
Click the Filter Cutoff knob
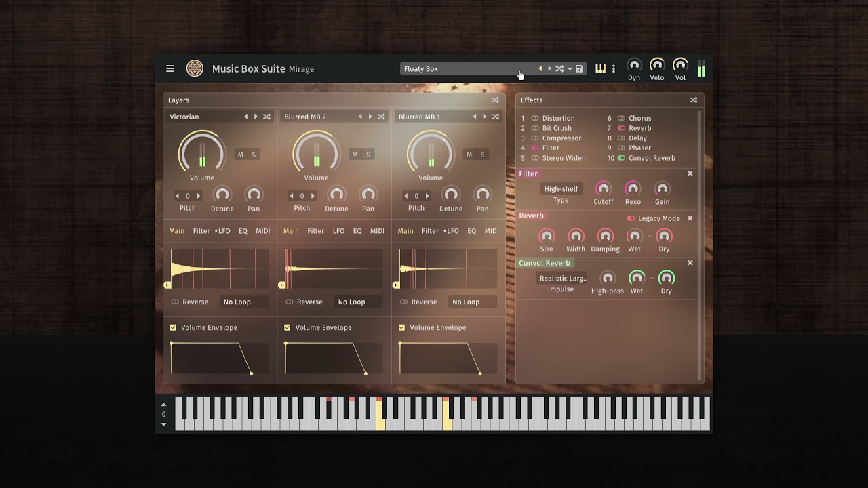click(x=603, y=189)
